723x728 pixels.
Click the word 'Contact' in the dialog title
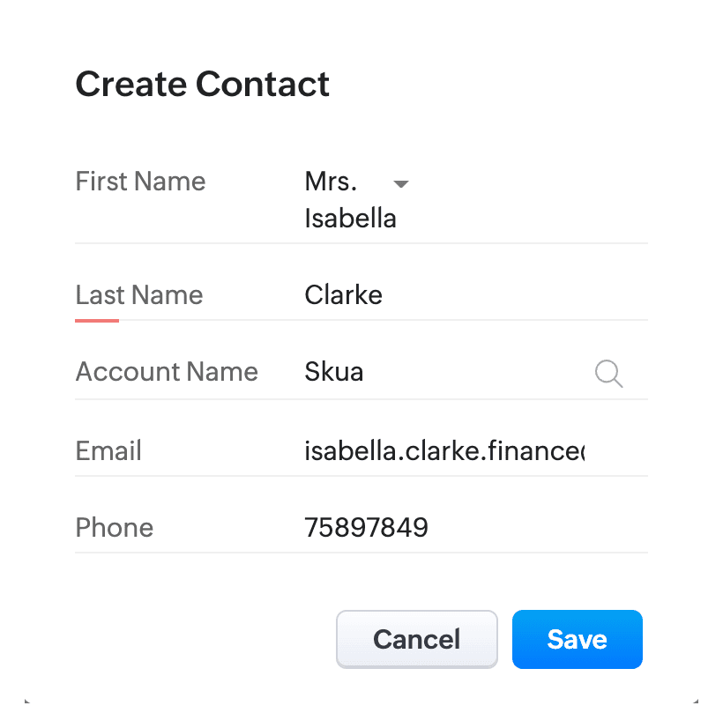coord(263,85)
